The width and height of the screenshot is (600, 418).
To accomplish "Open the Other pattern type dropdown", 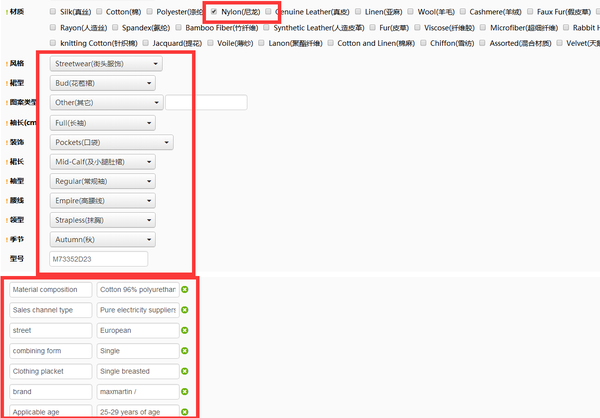I will pos(106,103).
